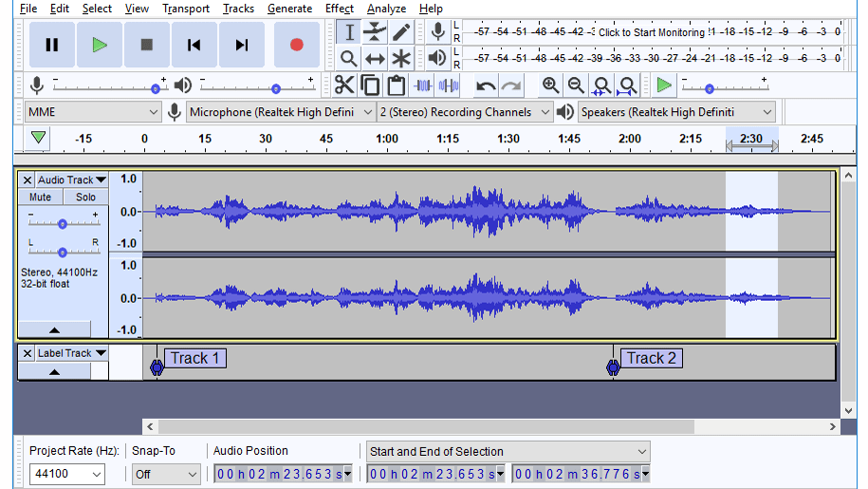Open the Tracks menu
The width and height of the screenshot is (868, 489).
tap(238, 9)
